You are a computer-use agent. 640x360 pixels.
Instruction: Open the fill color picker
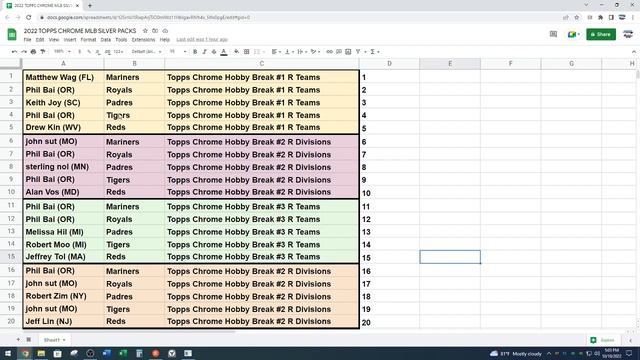[x=236, y=52]
